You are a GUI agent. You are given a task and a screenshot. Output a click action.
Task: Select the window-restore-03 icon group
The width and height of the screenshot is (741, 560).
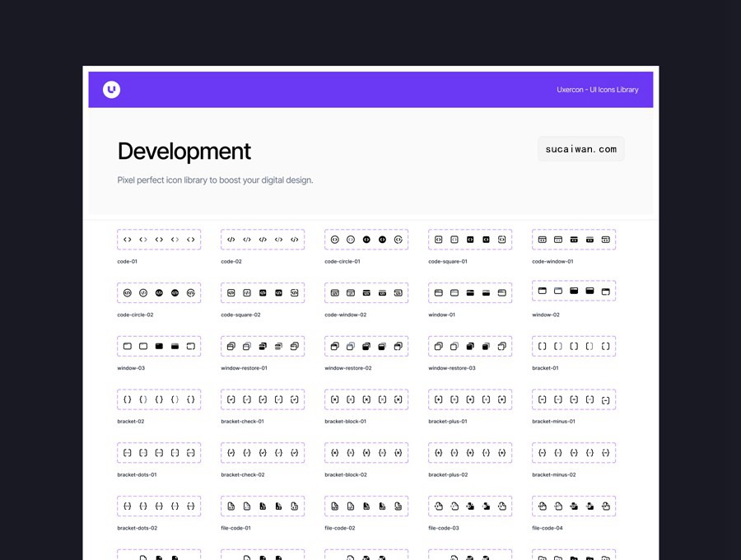point(469,346)
